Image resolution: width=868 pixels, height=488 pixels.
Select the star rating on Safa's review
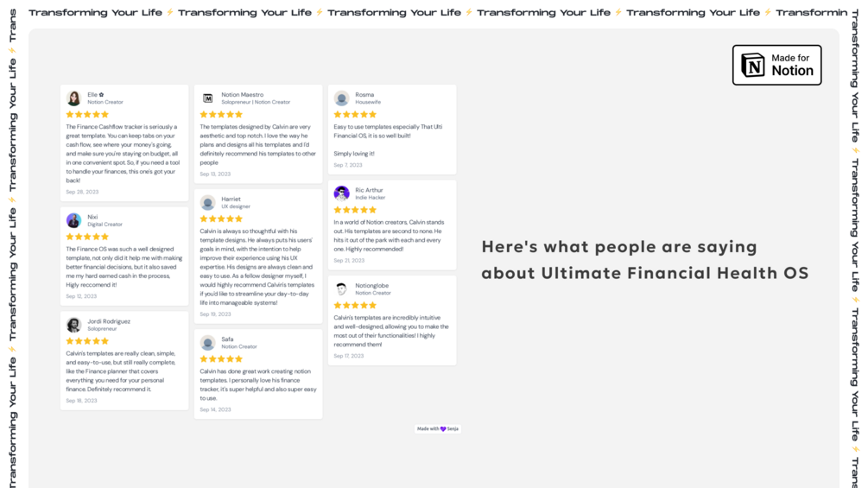click(x=221, y=359)
